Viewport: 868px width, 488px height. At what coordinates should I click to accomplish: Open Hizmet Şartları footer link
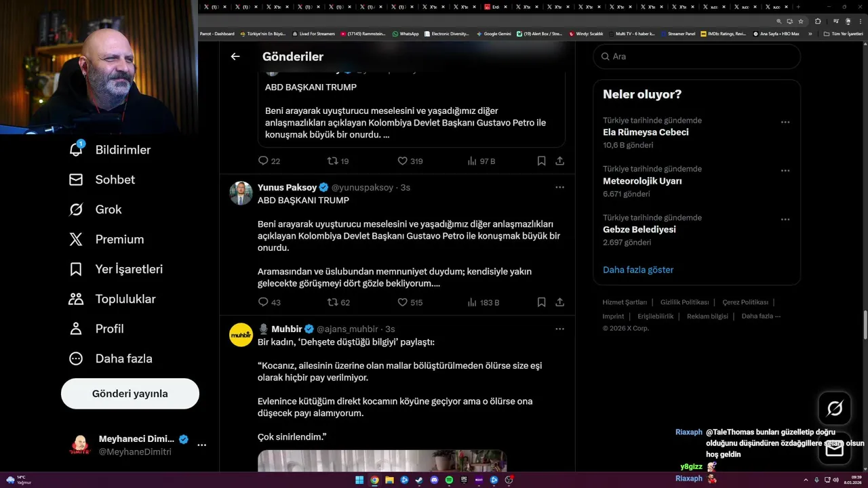pyautogui.click(x=625, y=302)
